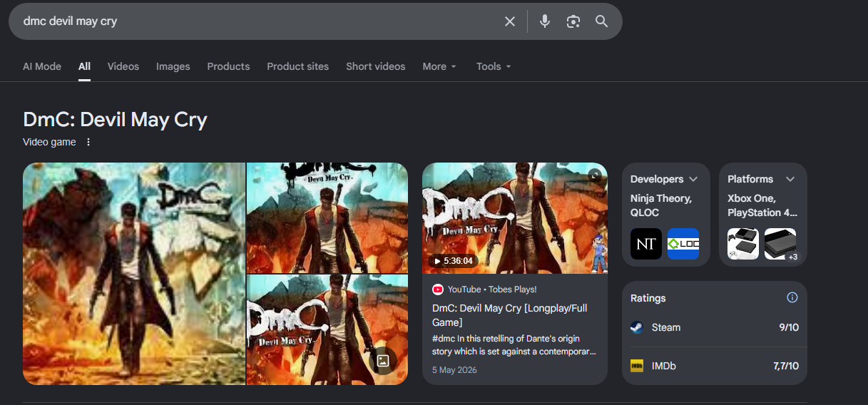Open the Tools dropdown
The width and height of the screenshot is (868, 405).
click(x=494, y=66)
